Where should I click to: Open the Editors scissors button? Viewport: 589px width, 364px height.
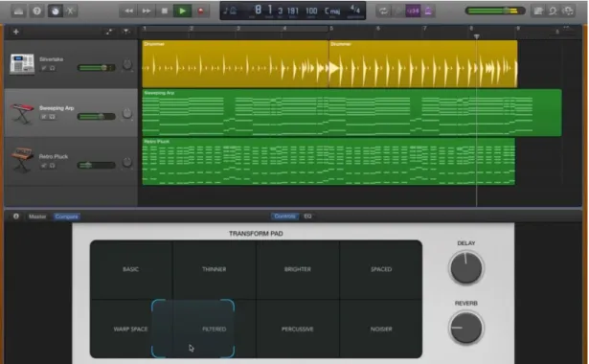tap(71, 11)
